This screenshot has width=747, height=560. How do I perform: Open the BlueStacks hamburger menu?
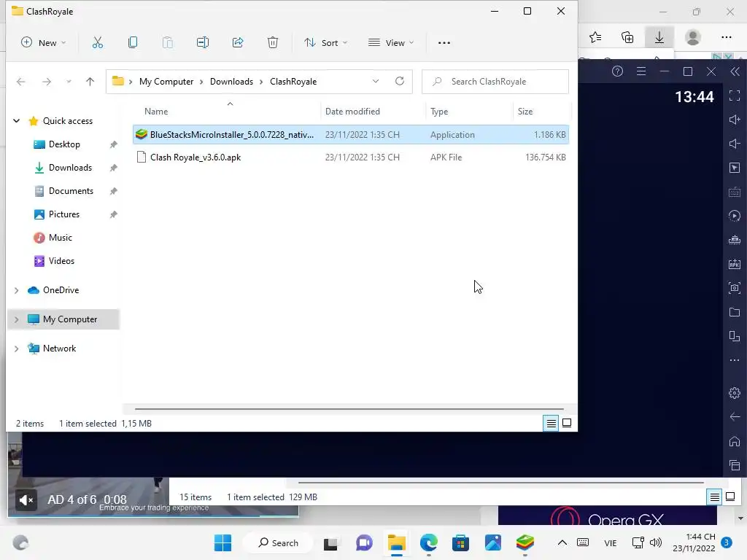pyautogui.click(x=641, y=71)
